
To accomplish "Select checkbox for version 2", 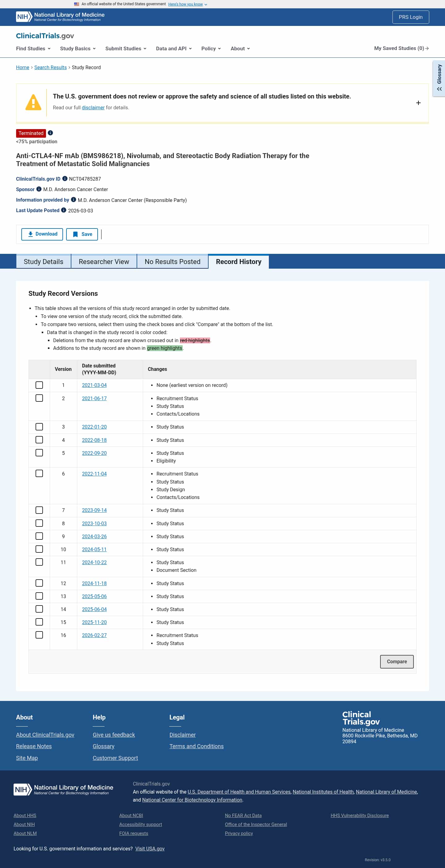I will [39, 398].
